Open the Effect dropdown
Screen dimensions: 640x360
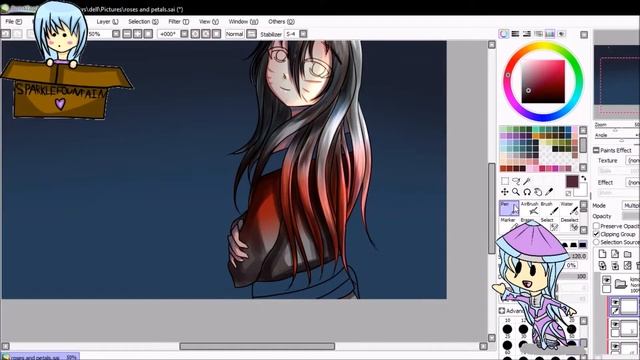633,182
